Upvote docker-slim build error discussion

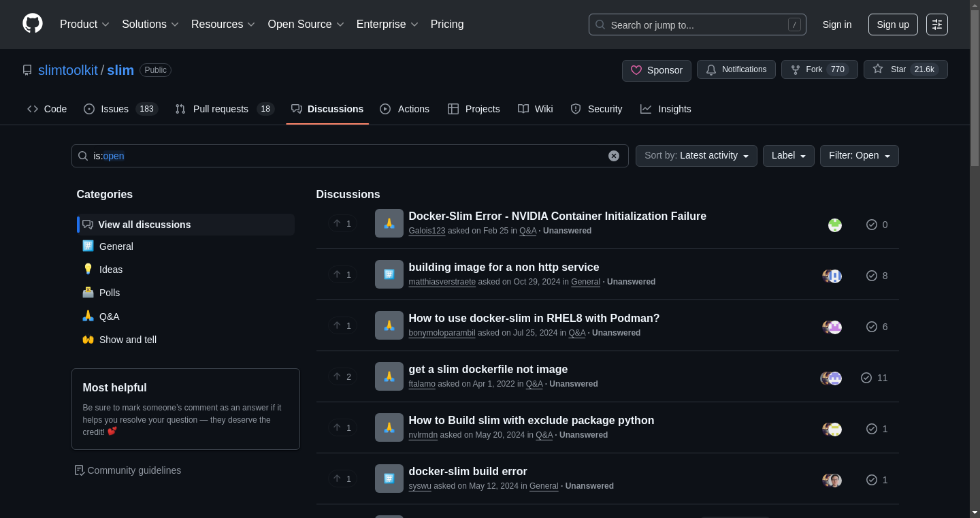(342, 479)
